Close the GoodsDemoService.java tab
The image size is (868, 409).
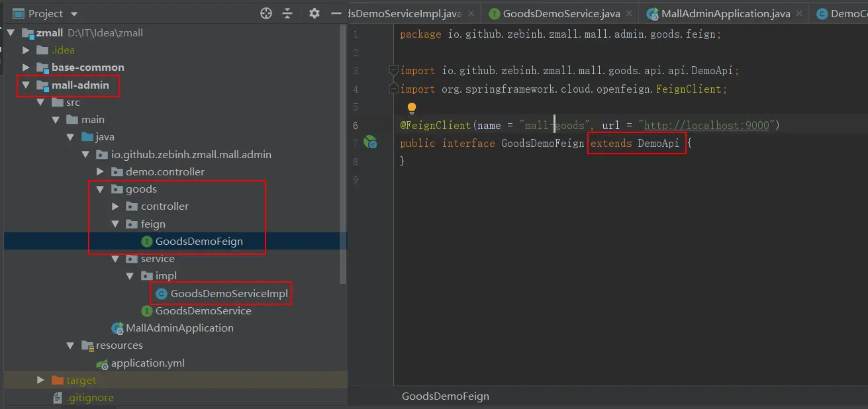(628, 13)
